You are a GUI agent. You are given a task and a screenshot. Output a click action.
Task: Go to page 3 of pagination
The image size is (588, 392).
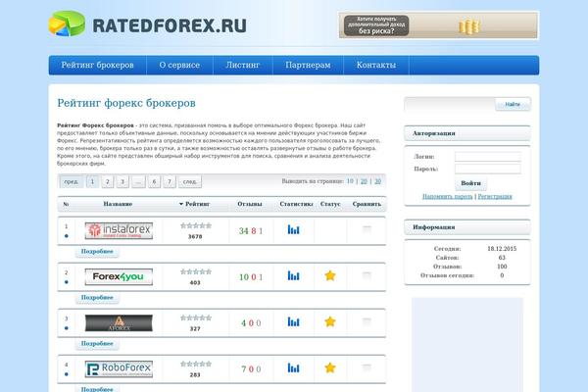click(122, 182)
